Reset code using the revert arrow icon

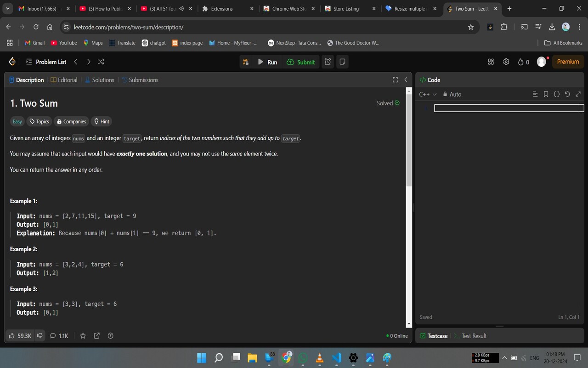click(x=567, y=94)
